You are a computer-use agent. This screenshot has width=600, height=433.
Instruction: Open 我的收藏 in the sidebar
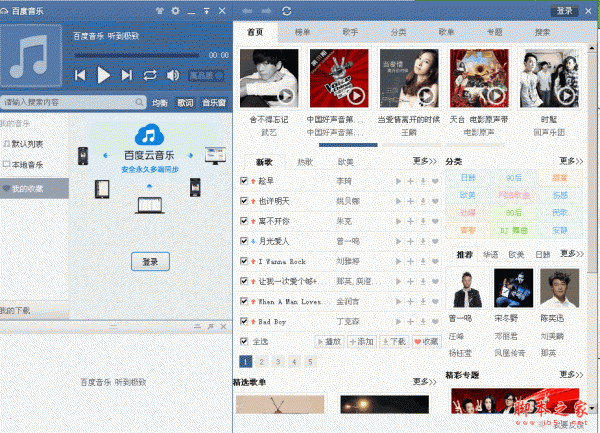coord(34,188)
